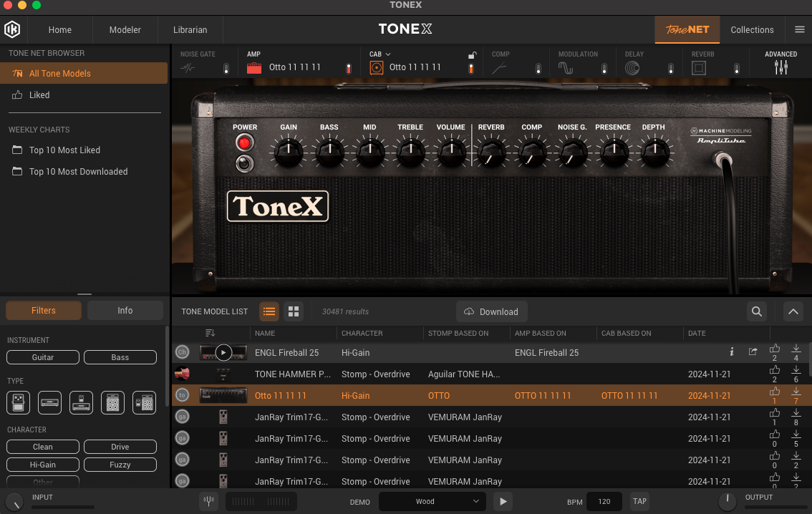
Task: Adjust the GAIN knob on amp
Action: click(289, 152)
